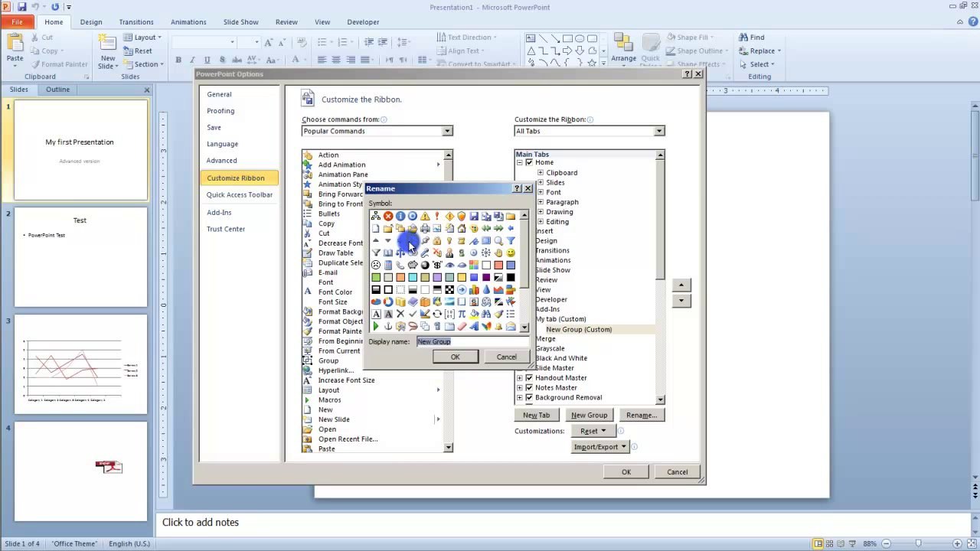Select the refresh arrows symbol
This screenshot has width=980, height=551.
pos(437,314)
